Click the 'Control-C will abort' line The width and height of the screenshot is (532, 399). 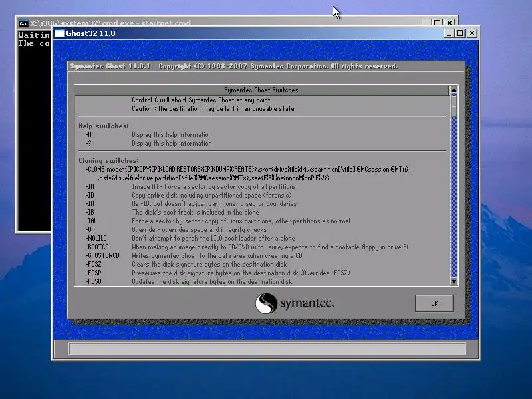[202, 100]
